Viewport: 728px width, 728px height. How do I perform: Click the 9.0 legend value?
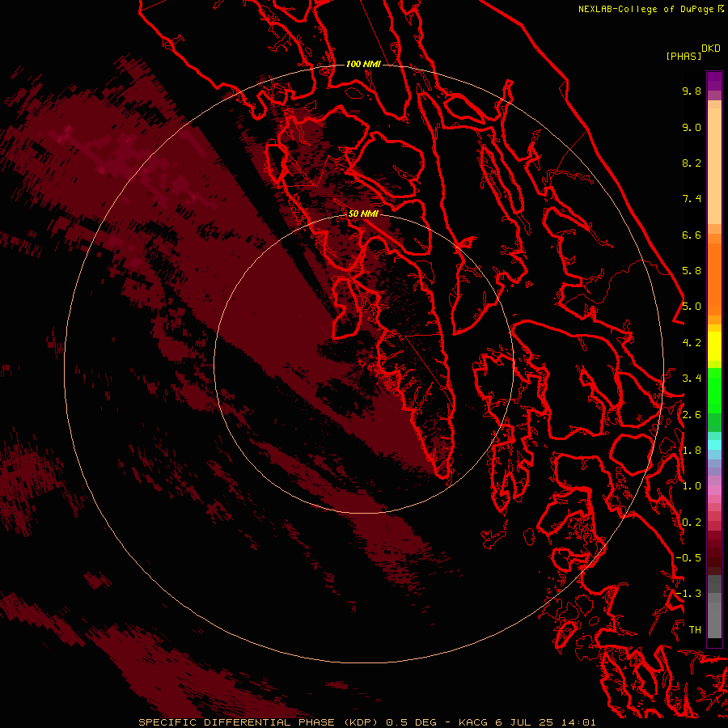(x=692, y=127)
